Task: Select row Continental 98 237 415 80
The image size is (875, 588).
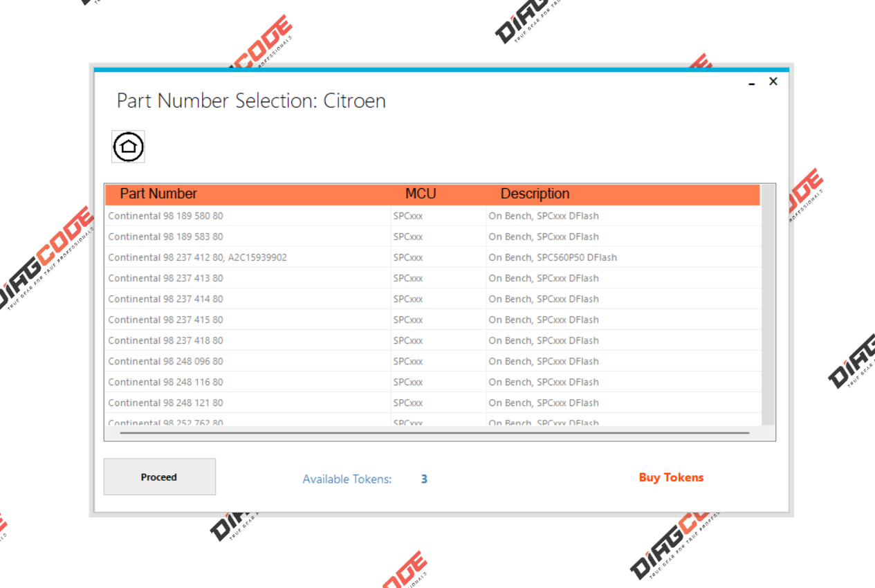Action: (433, 320)
